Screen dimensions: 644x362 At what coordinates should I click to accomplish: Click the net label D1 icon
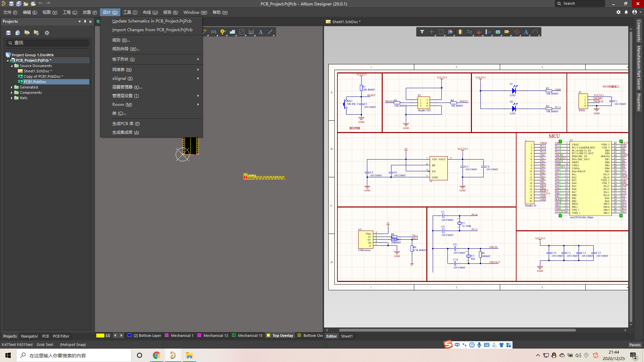(x=507, y=32)
